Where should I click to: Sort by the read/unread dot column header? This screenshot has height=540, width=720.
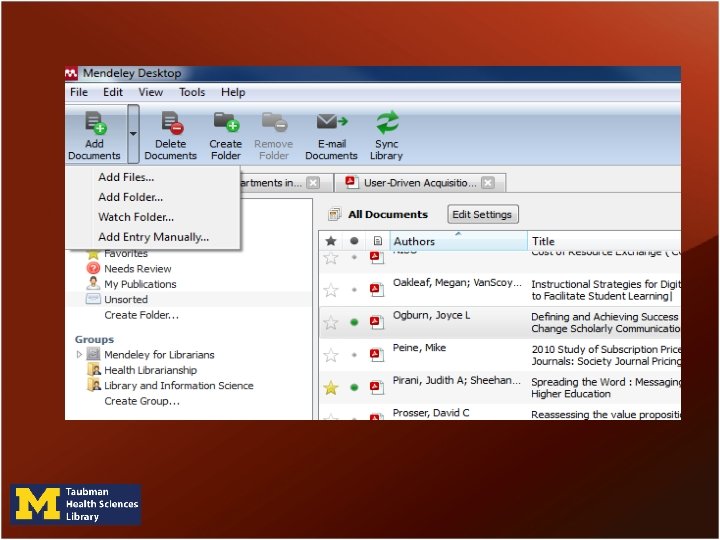pyautogui.click(x=354, y=241)
